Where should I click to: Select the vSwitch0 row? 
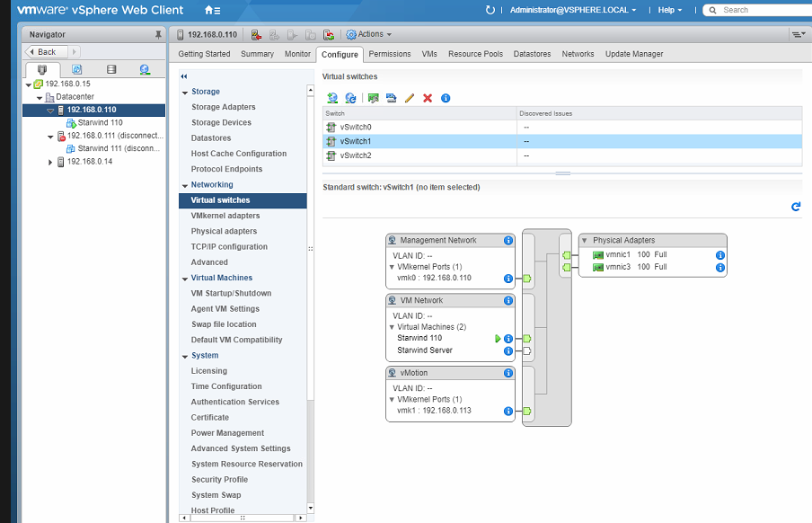(x=562, y=127)
